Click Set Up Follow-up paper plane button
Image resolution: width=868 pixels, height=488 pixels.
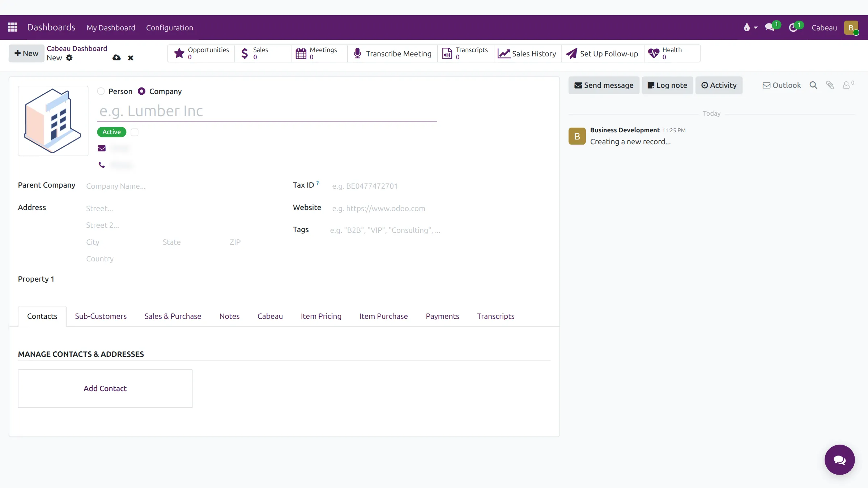[x=603, y=53]
